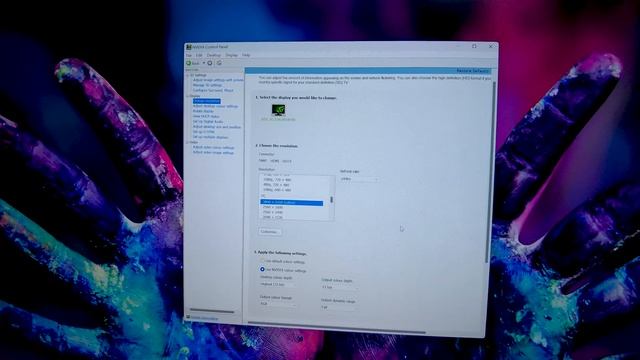Collapse the Video tree group
Screen dimensions: 640x360
tap(188, 142)
